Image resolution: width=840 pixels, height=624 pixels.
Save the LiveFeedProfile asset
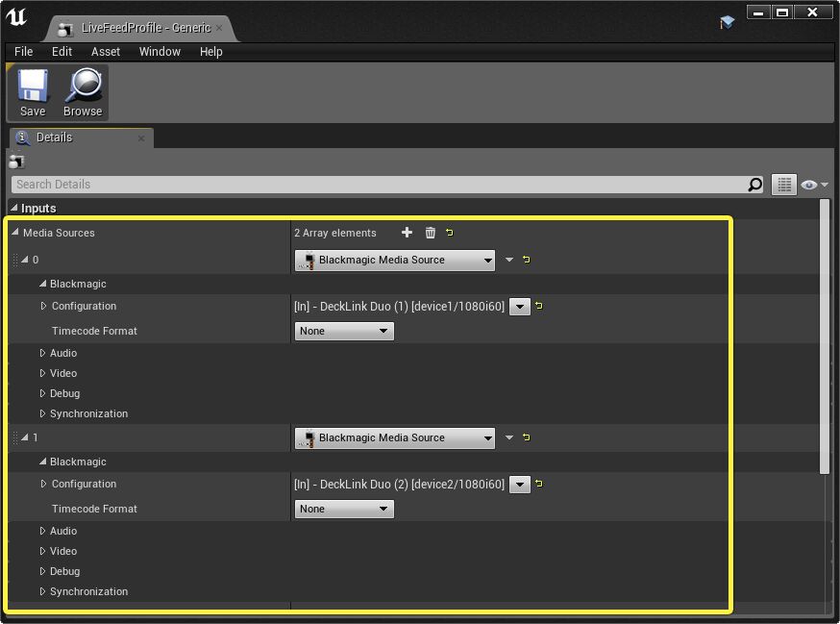(32, 92)
